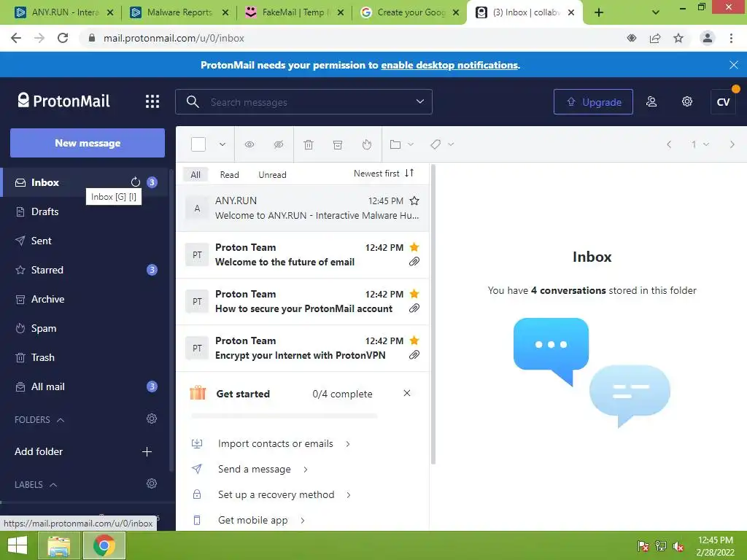Go to previous page arrow

pyautogui.click(x=669, y=144)
